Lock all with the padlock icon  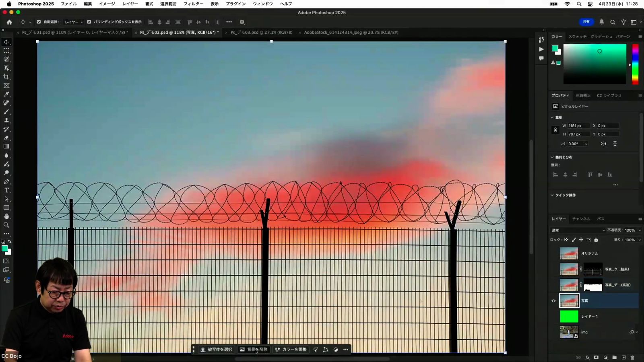pyautogui.click(x=596, y=240)
